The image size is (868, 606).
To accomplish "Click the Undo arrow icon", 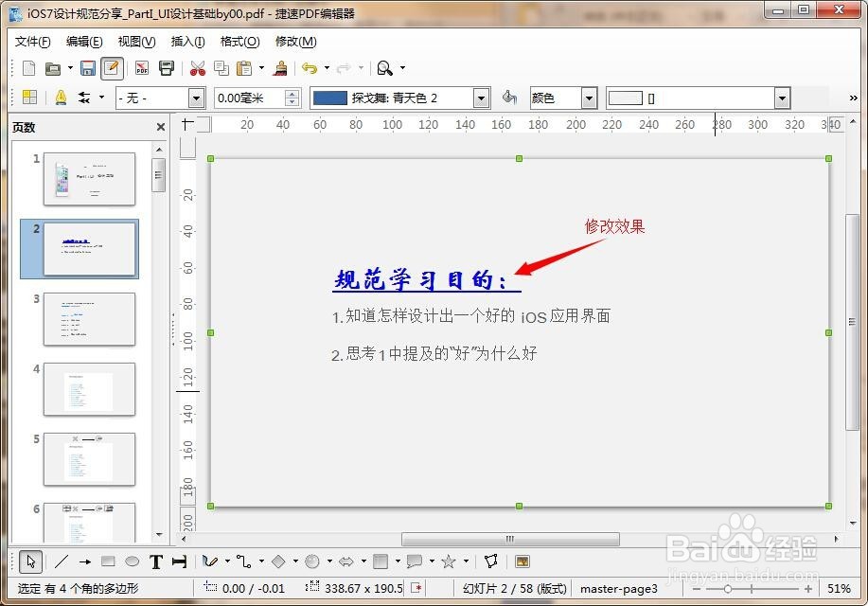I will pos(310,68).
